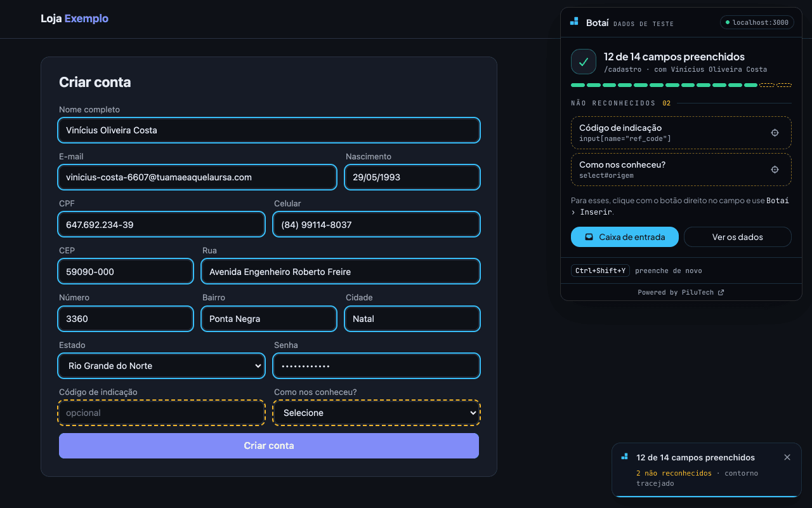Open Caixa de entrada
The width and height of the screenshot is (812, 508).
coord(625,237)
